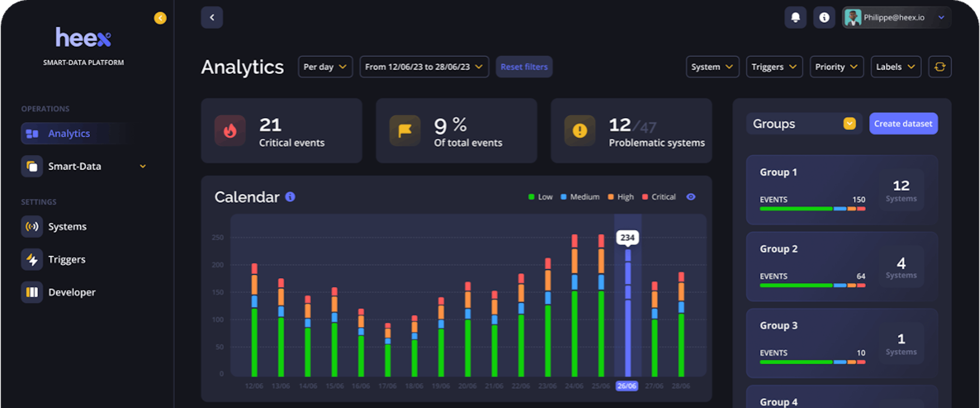Toggle the Low legend series
This screenshot has width=980, height=408.
click(x=541, y=197)
